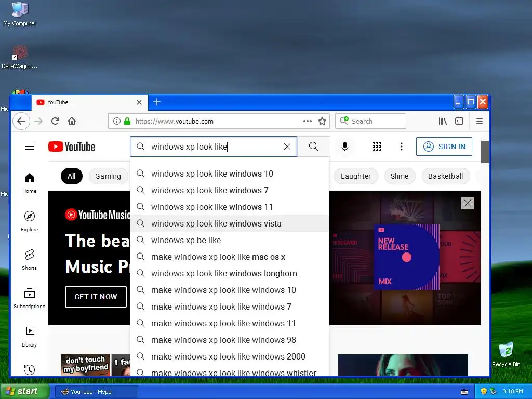Click YouTube - Mypal taskbar button
532x399 pixels.
[96, 392]
